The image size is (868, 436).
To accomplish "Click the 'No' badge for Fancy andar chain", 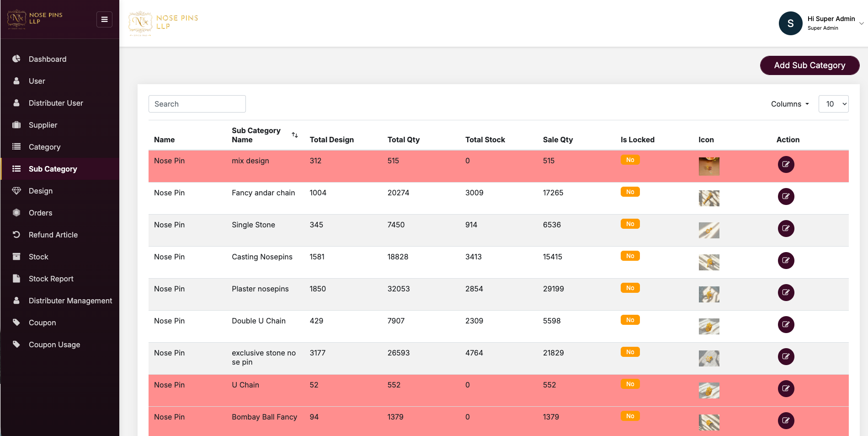I will 630,192.
